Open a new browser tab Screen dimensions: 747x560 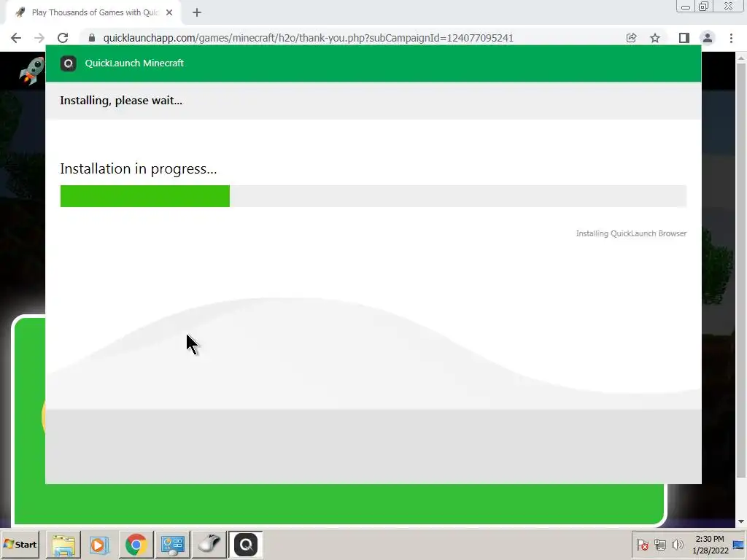click(197, 13)
